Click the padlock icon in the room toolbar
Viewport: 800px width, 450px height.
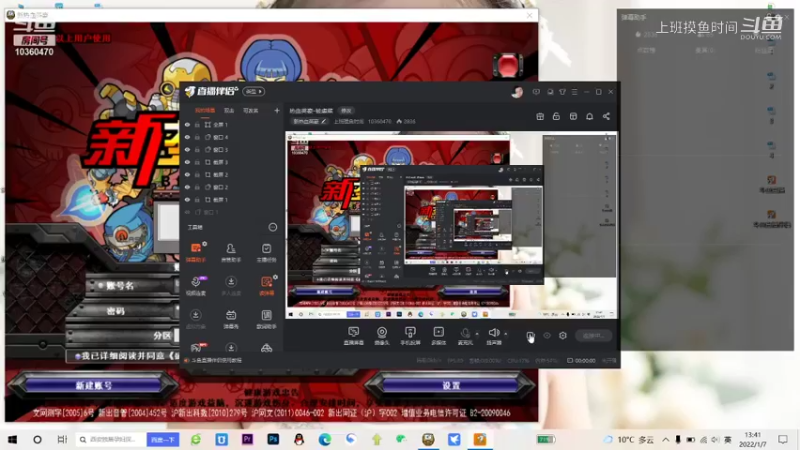coord(556,116)
